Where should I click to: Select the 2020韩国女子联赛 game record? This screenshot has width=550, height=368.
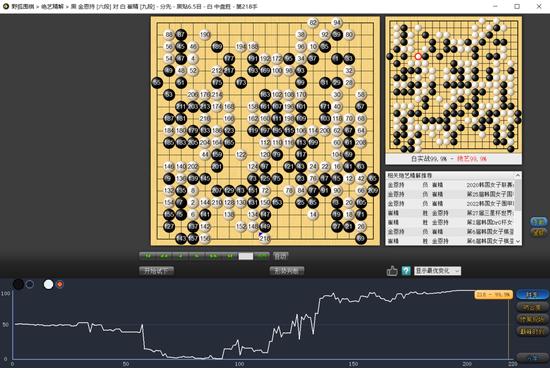click(x=450, y=185)
